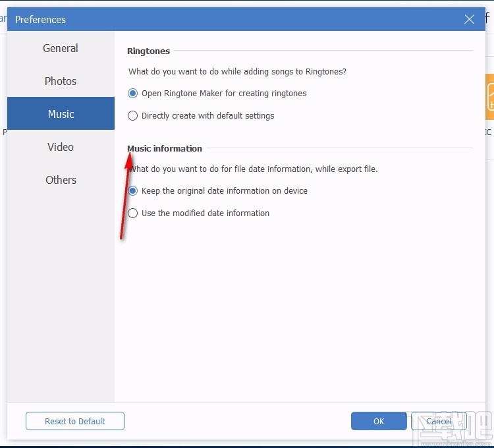Click the Cancel button

click(439, 421)
